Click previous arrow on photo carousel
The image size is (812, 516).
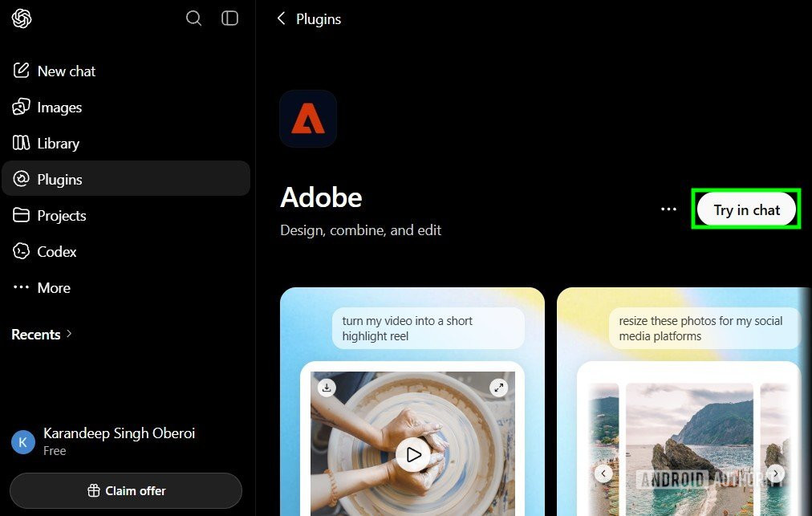pyautogui.click(x=603, y=473)
